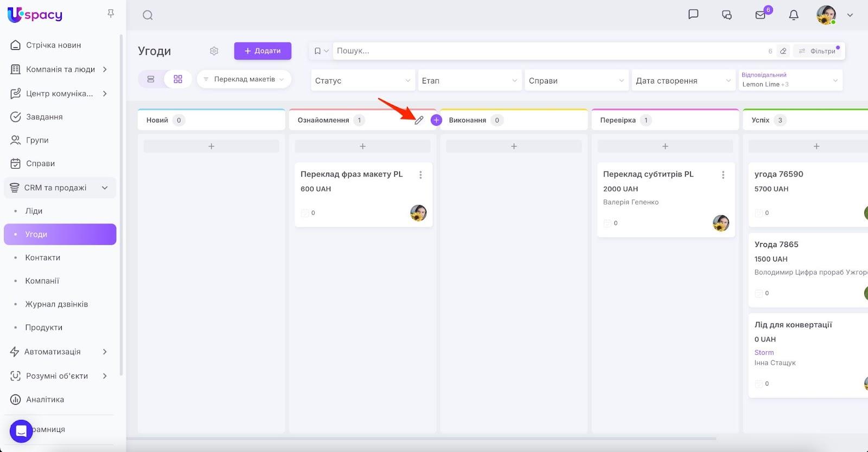The image size is (868, 452).
Task: Open the Відповідальний dropdown
Action: pyautogui.click(x=790, y=80)
